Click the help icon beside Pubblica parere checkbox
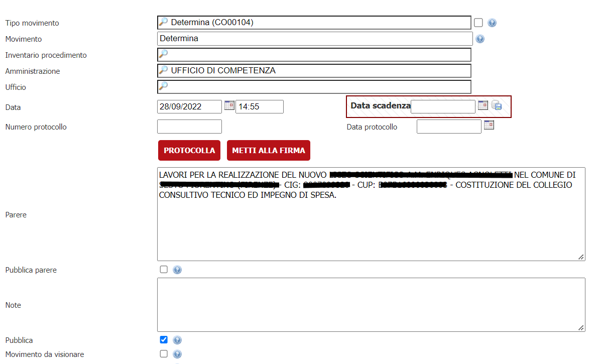The width and height of the screenshot is (601, 364). coord(177,270)
